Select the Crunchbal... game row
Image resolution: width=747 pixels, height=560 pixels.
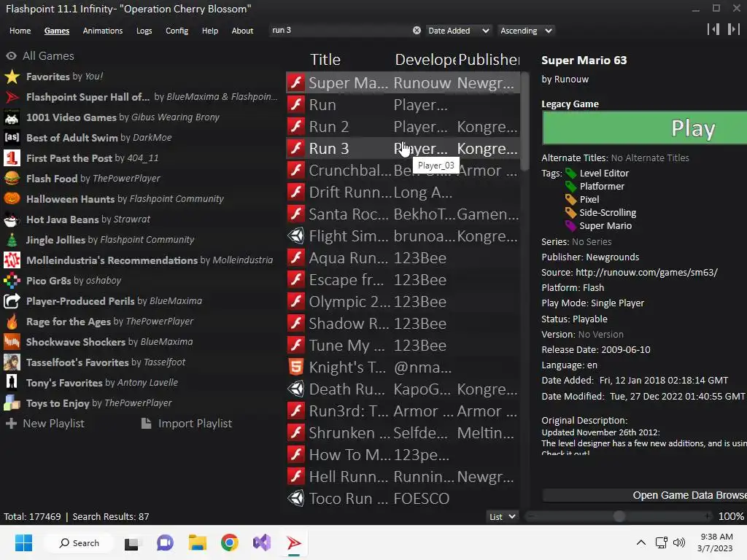coord(403,171)
